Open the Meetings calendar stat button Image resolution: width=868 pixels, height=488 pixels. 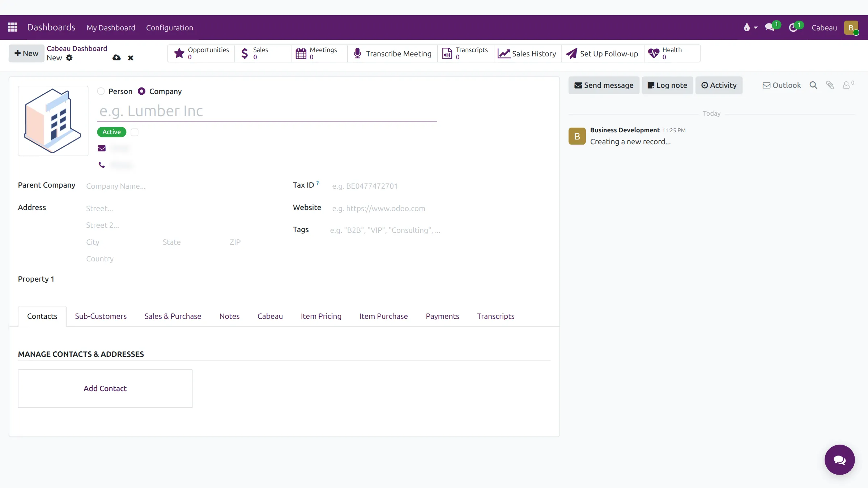[x=319, y=53]
